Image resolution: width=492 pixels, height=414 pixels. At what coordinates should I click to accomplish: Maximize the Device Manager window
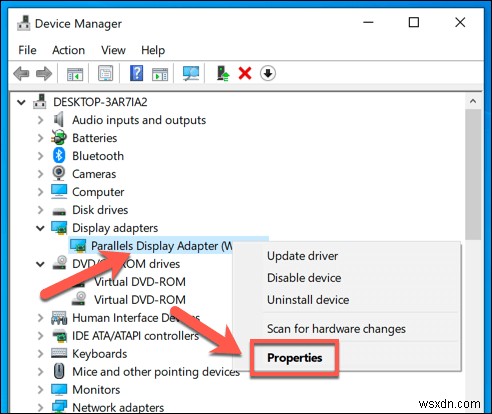[414, 23]
